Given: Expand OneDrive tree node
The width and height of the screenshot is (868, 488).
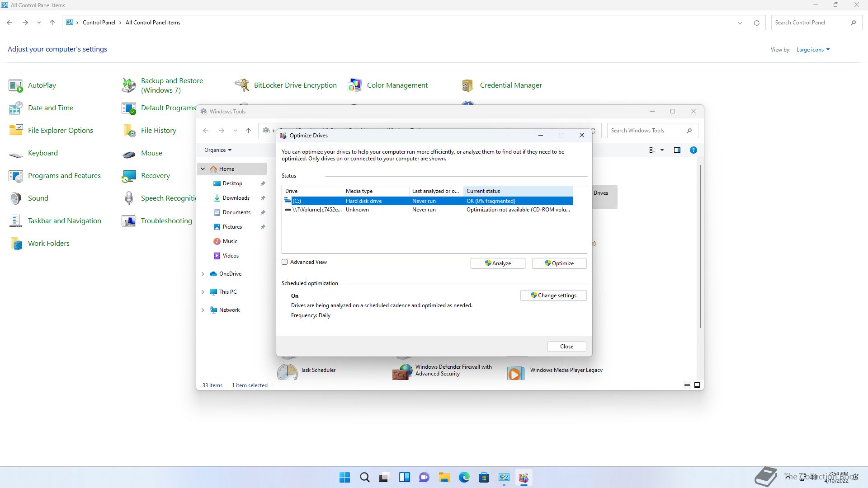Looking at the screenshot, I should [203, 274].
